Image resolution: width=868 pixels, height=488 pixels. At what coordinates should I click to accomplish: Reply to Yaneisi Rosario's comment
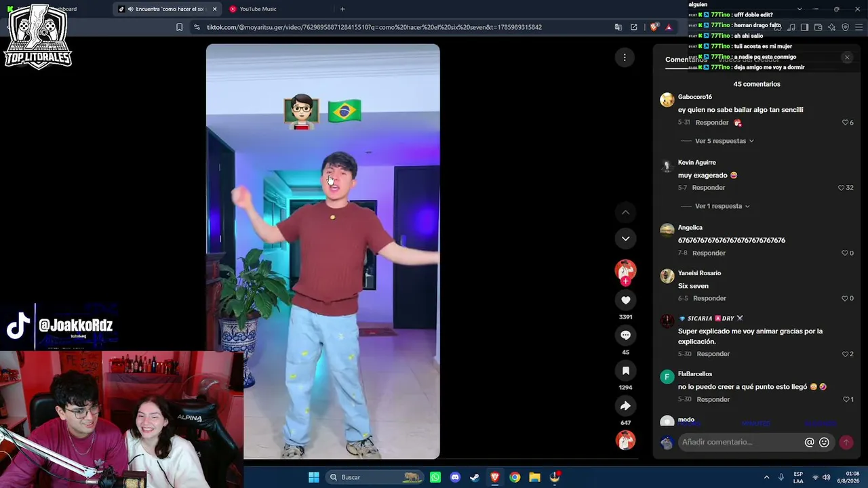[709, 298]
